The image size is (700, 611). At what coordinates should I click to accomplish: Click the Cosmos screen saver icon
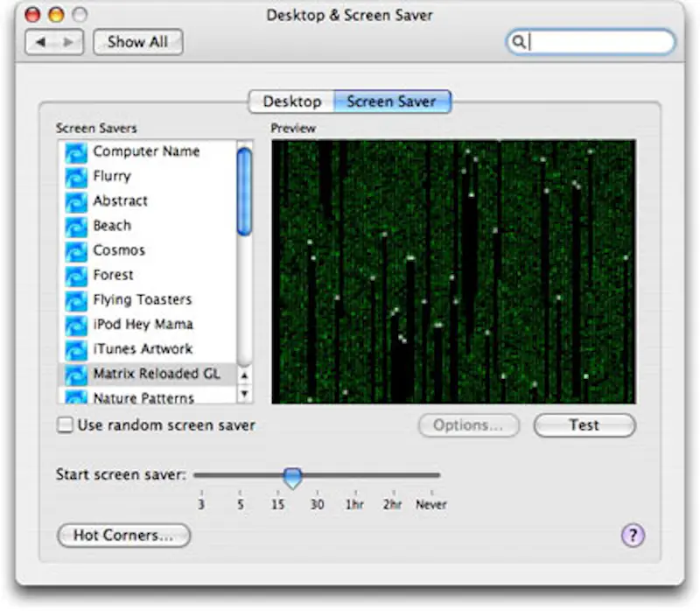(77, 250)
